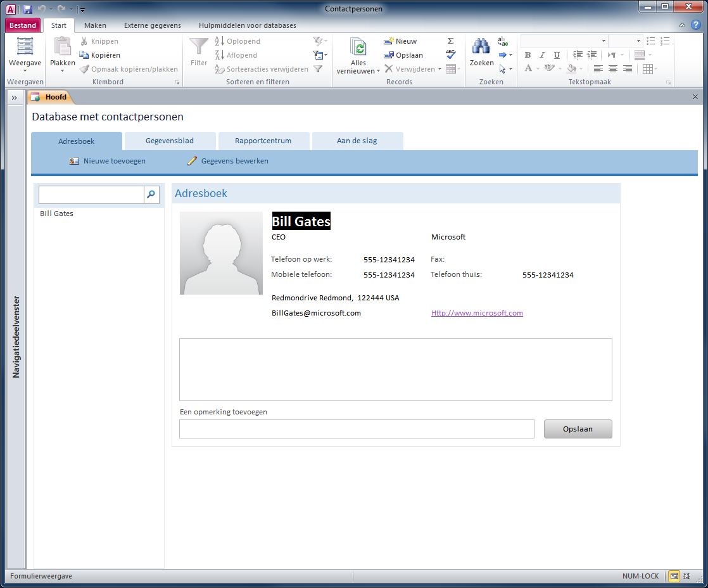The height and width of the screenshot is (588, 708).
Task: Go to the Aan de slag tab
Action: coord(357,141)
